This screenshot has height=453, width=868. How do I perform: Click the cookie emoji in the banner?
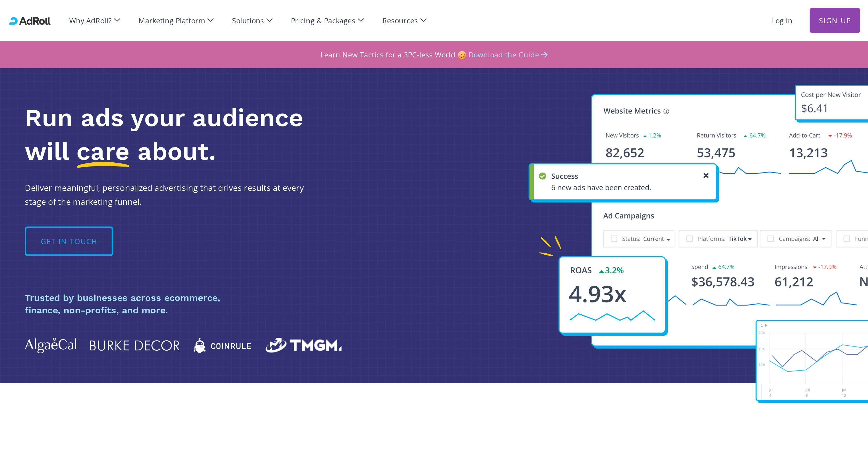click(462, 55)
